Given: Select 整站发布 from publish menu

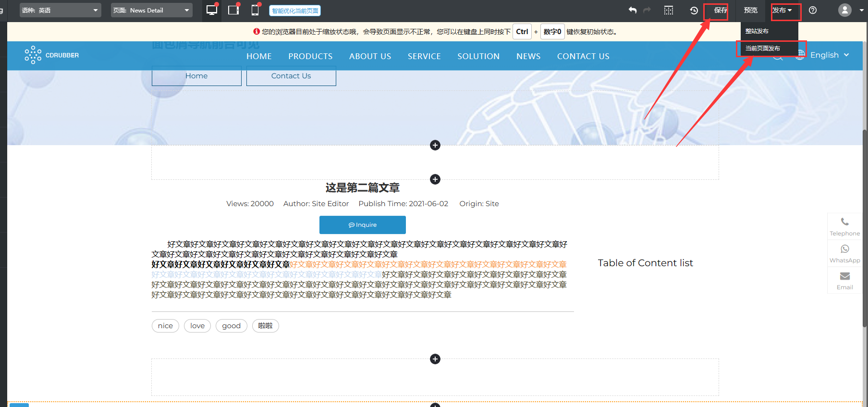Looking at the screenshot, I should pos(757,31).
